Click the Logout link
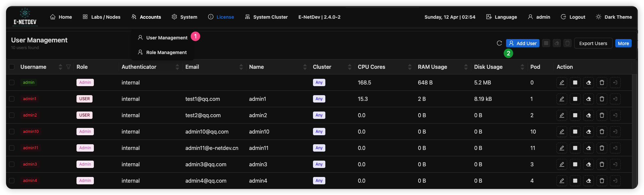The width and height of the screenshot is (644, 195). pyautogui.click(x=573, y=17)
